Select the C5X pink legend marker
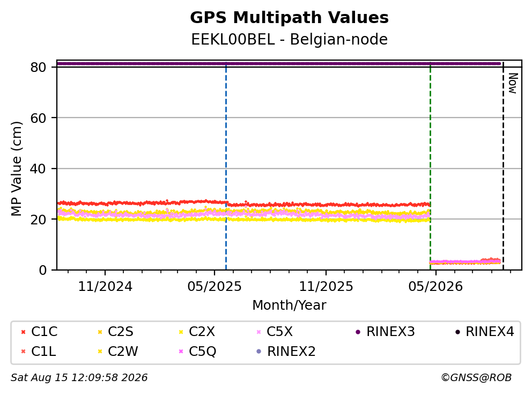This screenshot has width=532, height=394. [259, 332]
